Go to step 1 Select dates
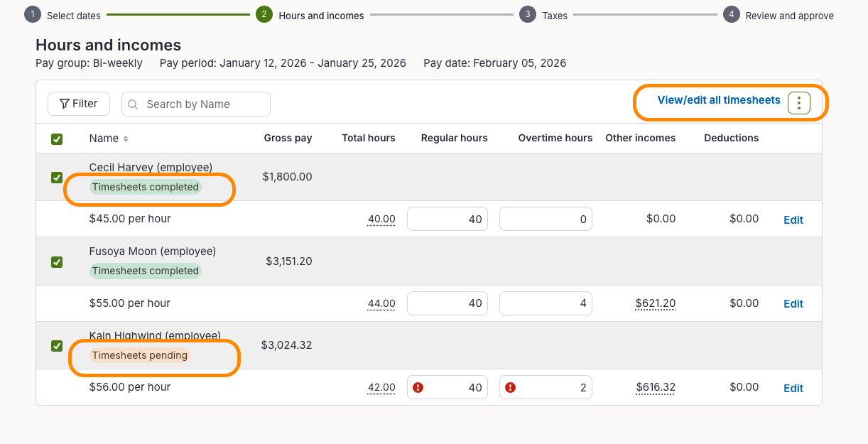The height and width of the screenshot is (444, 868). click(x=63, y=15)
